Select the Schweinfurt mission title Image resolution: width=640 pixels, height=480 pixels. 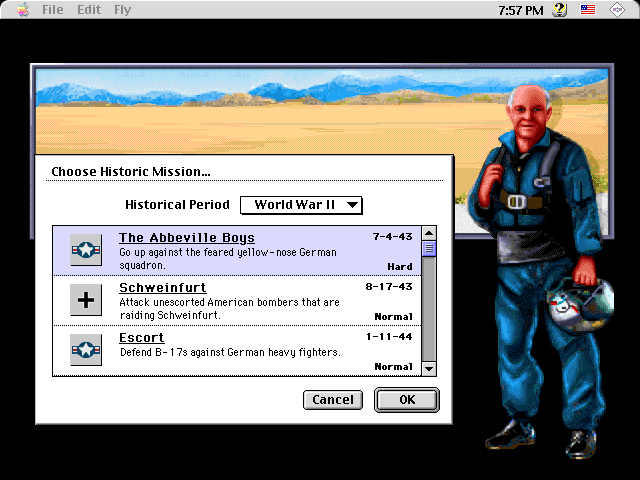point(162,288)
